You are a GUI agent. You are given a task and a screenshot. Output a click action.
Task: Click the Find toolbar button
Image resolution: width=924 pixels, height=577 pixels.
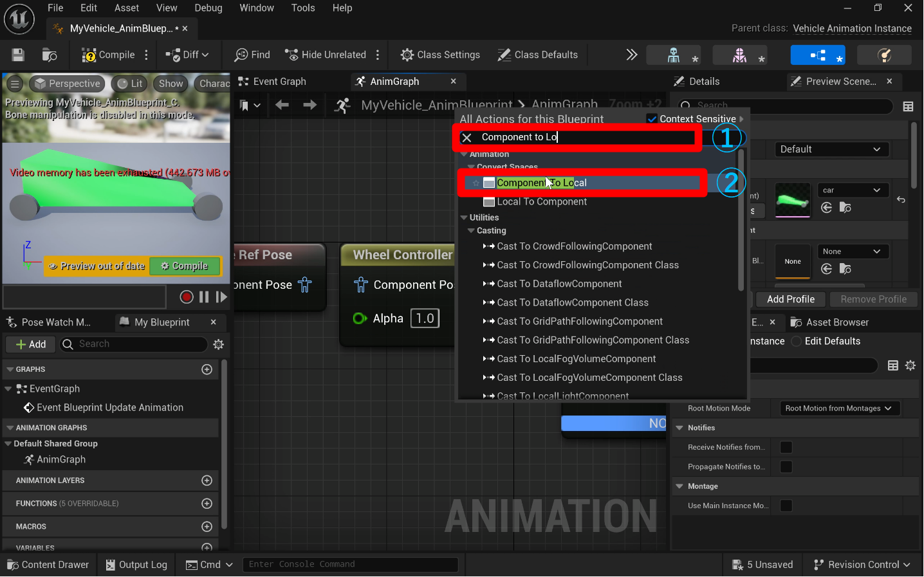(x=252, y=55)
